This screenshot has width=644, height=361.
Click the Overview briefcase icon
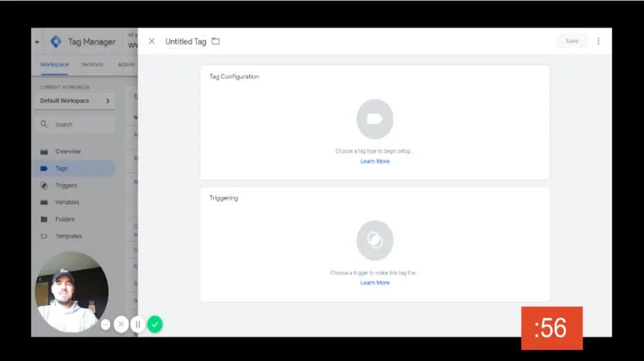coord(44,151)
